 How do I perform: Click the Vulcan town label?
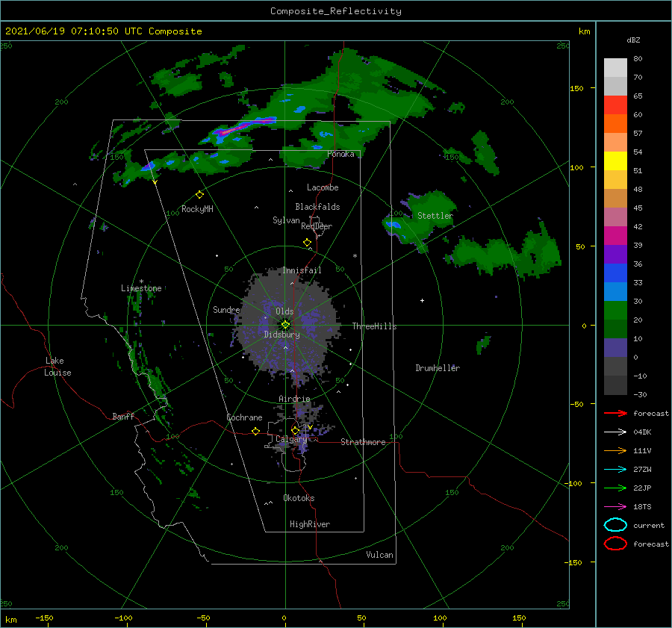coord(380,555)
